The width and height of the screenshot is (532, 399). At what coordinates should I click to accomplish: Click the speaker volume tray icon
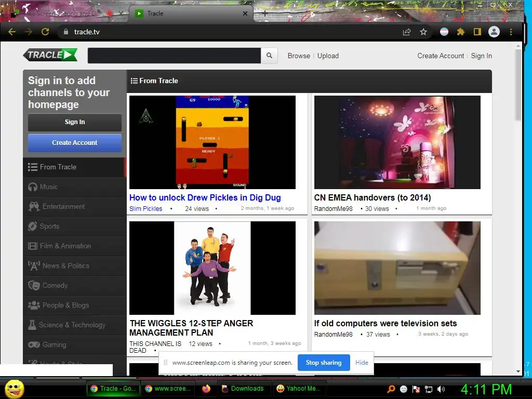441,389
